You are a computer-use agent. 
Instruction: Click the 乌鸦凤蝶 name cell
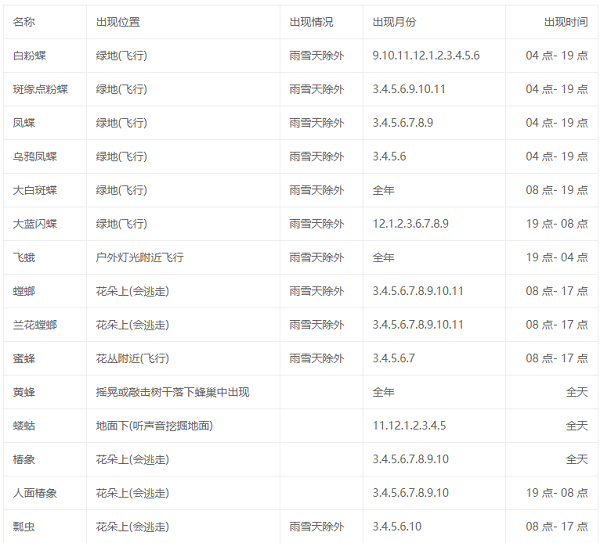(x=34, y=157)
